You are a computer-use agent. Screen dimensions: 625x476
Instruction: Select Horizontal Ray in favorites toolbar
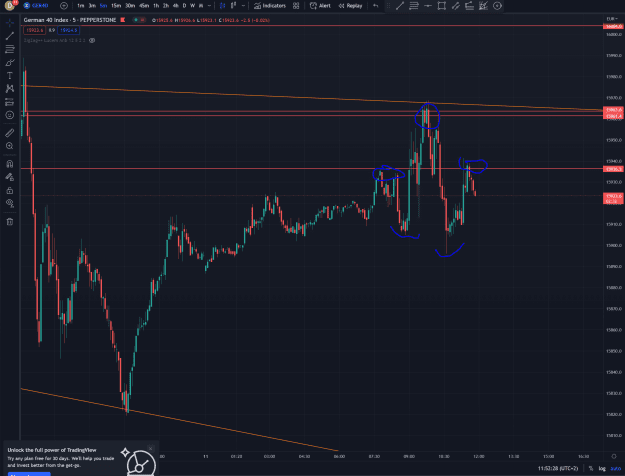[x=428, y=6]
